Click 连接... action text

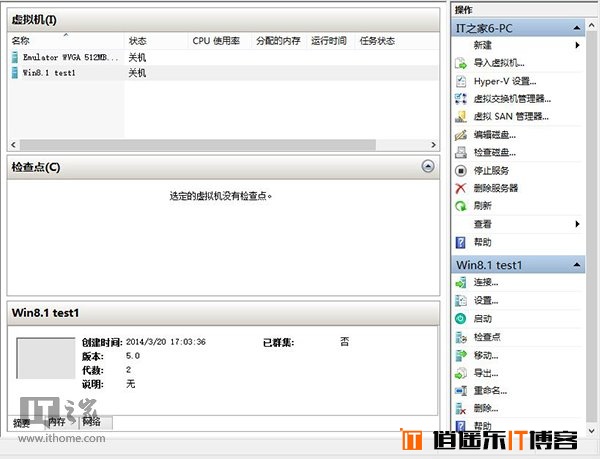coord(486,283)
